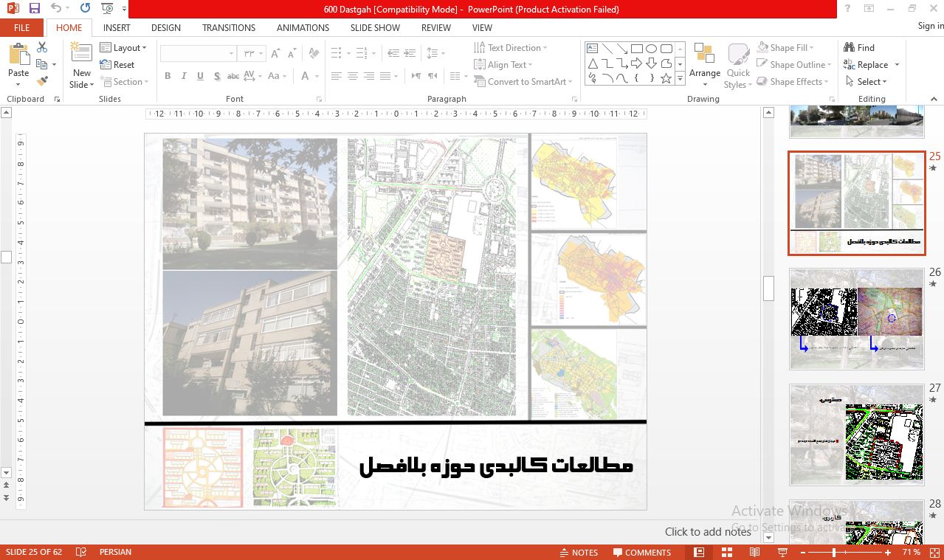The height and width of the screenshot is (560, 944).
Task: Cut selection with the scissors icon
Action: click(42, 47)
